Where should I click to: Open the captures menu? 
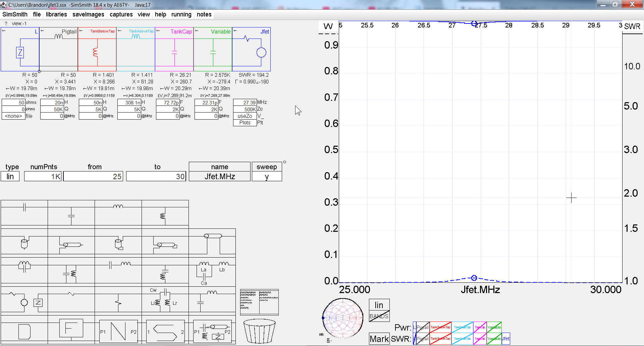(x=121, y=14)
